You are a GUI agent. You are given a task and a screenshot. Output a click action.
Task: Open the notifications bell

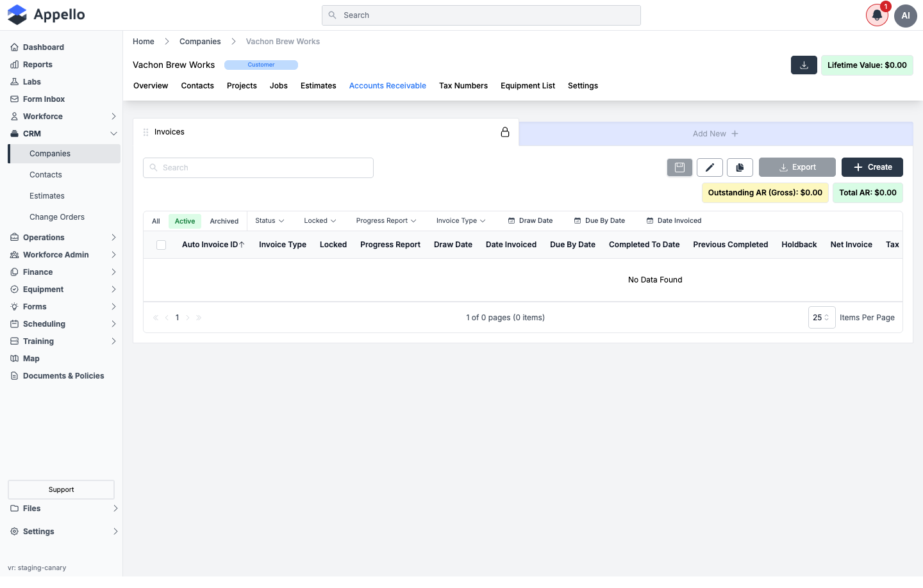877,15
